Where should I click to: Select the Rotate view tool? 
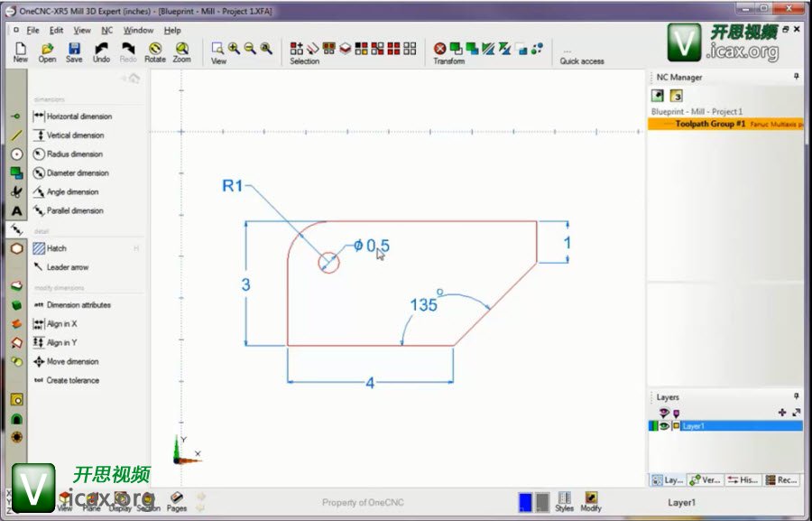click(x=155, y=51)
